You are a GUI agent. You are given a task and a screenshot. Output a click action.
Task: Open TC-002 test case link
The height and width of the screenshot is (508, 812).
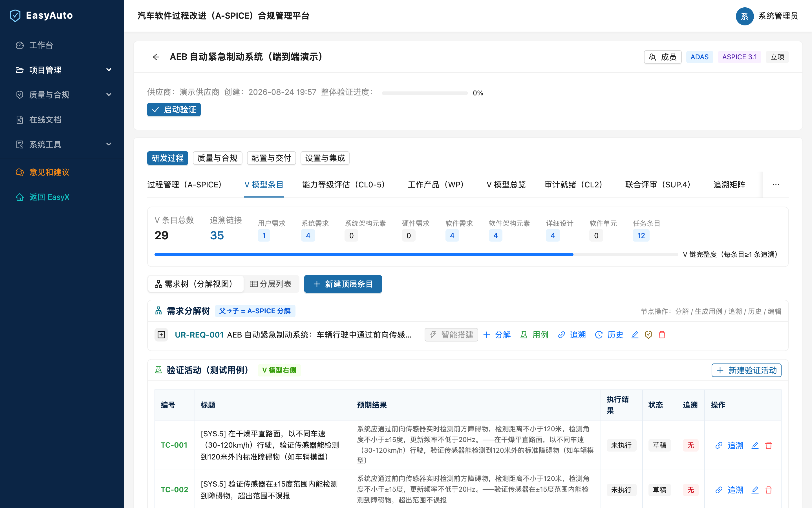click(x=175, y=490)
